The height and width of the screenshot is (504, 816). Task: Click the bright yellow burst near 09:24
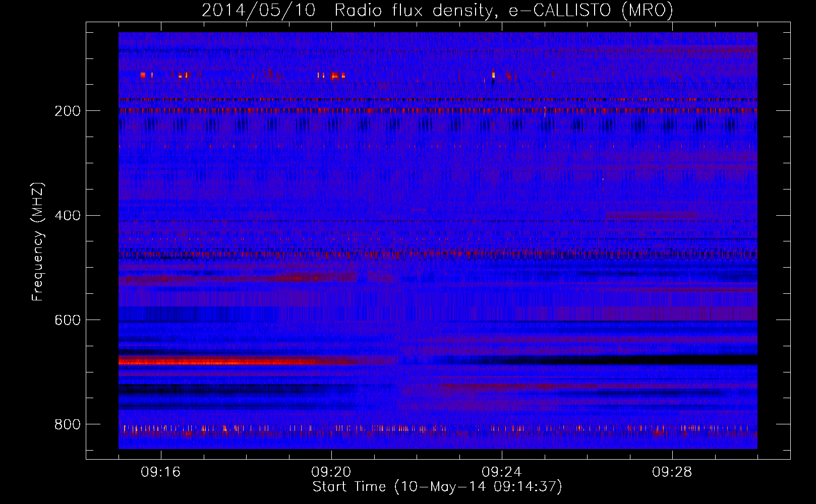pos(493,75)
